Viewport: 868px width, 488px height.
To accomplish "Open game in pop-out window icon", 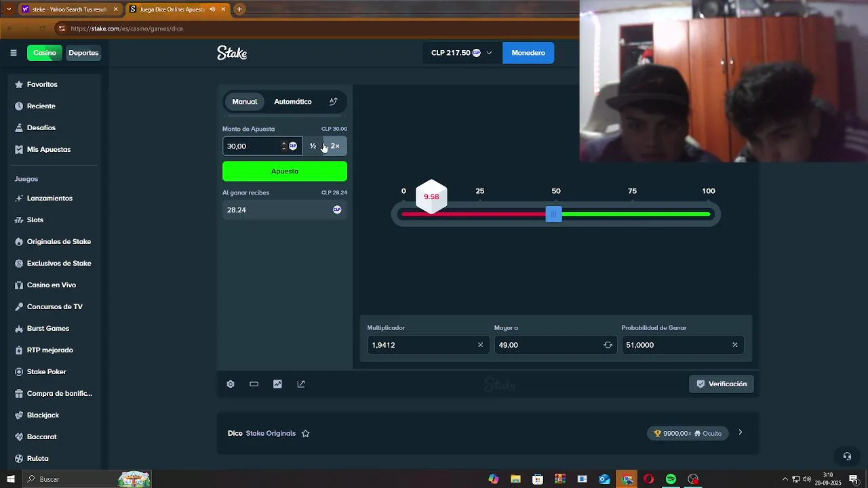I will tap(301, 384).
